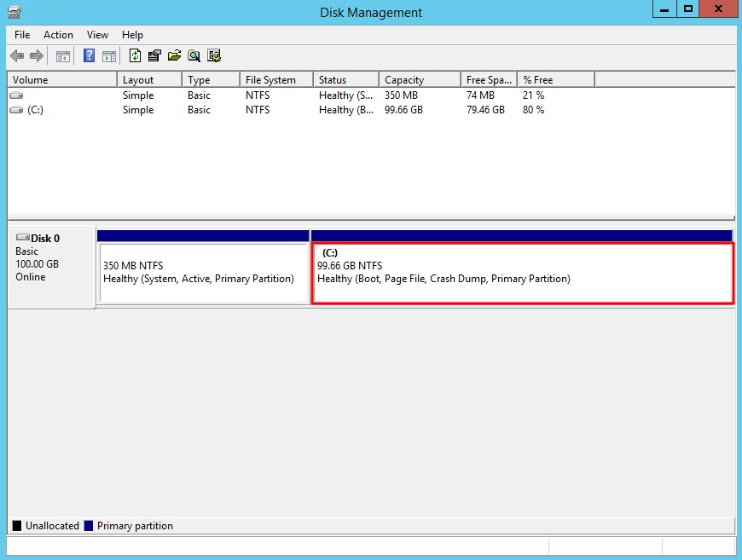Open the File menu
Screen dimensions: 742x560
(22, 35)
